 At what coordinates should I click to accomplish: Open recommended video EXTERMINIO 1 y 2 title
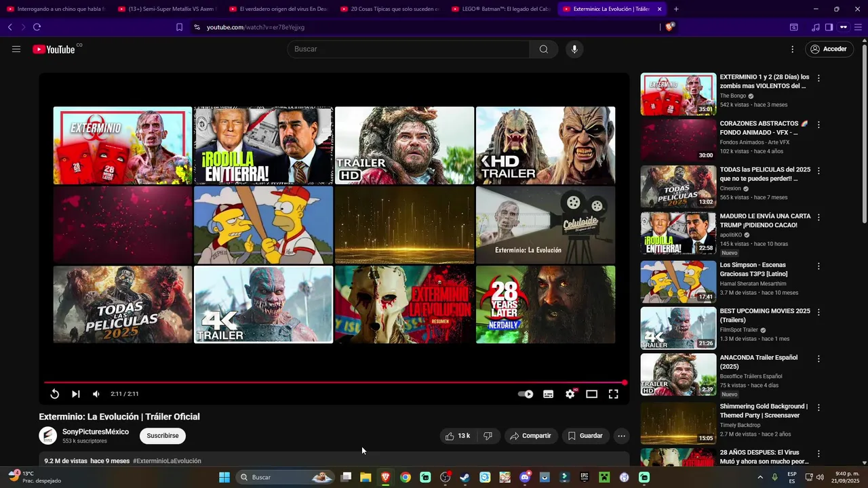764,81
